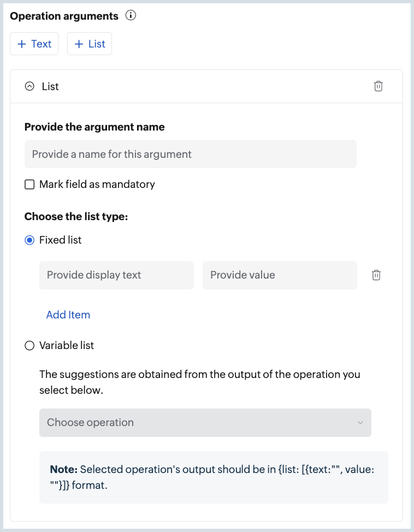Click the collapse chevron next to List

(29, 86)
